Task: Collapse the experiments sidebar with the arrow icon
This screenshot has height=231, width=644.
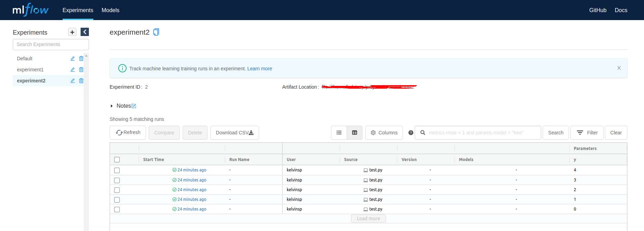Action: coord(85,32)
